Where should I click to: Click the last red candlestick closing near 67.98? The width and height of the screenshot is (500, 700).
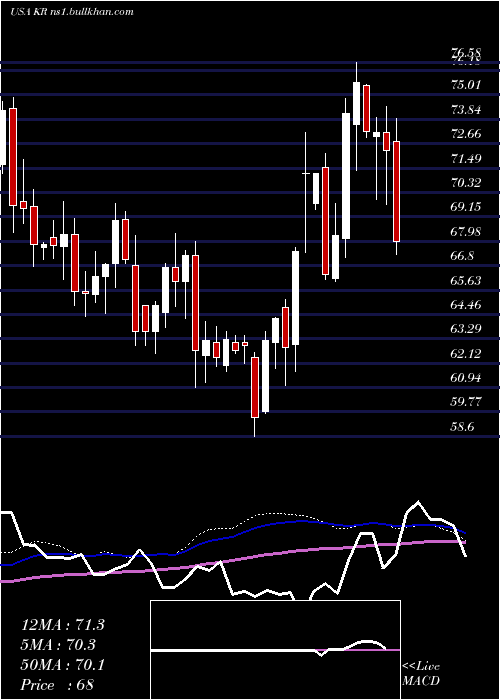(x=396, y=191)
